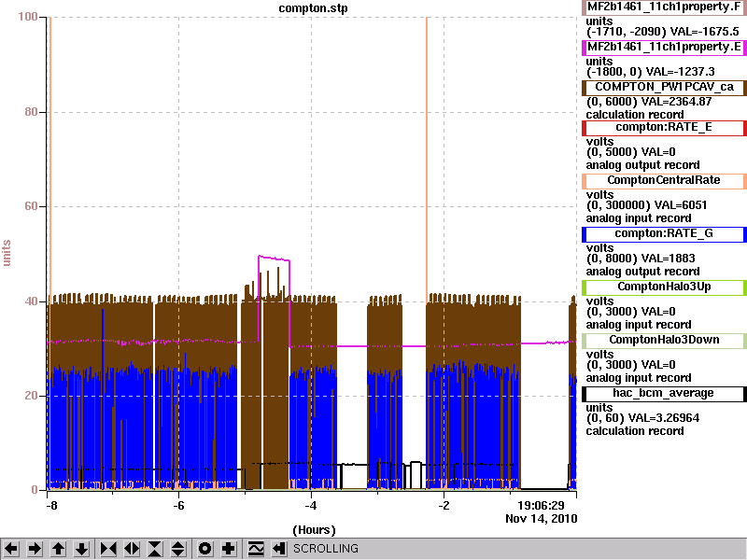Click the horizontal diamond time-zoom icon
Screen dimensions: 747x560
coord(132,549)
